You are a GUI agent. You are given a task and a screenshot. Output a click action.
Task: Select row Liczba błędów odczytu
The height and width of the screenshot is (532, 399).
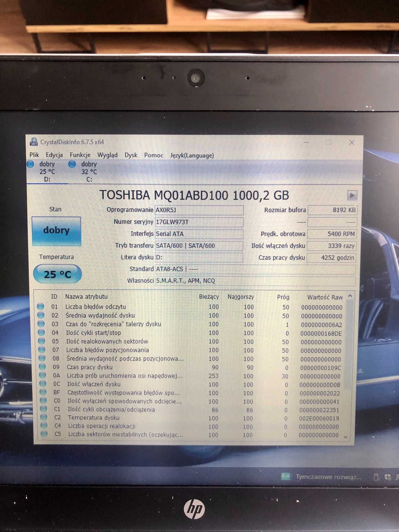pos(191,307)
